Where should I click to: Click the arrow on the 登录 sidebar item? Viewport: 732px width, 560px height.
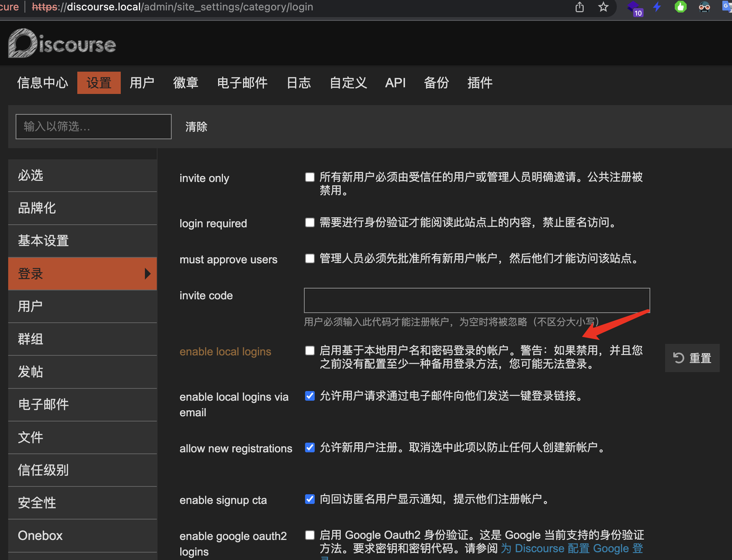click(148, 273)
